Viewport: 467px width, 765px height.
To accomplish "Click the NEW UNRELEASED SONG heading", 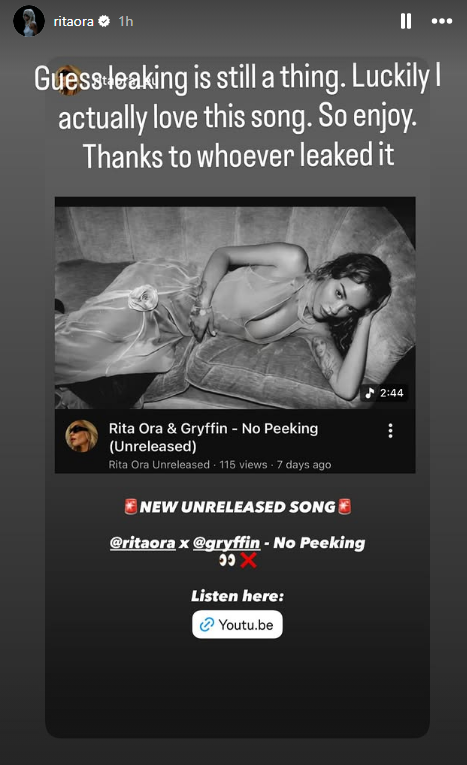I will (238, 507).
